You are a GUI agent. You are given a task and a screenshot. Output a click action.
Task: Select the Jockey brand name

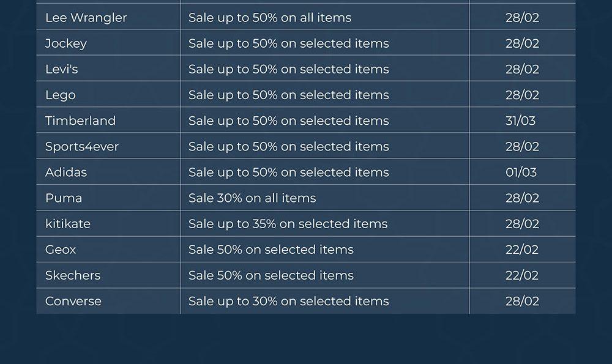click(66, 43)
